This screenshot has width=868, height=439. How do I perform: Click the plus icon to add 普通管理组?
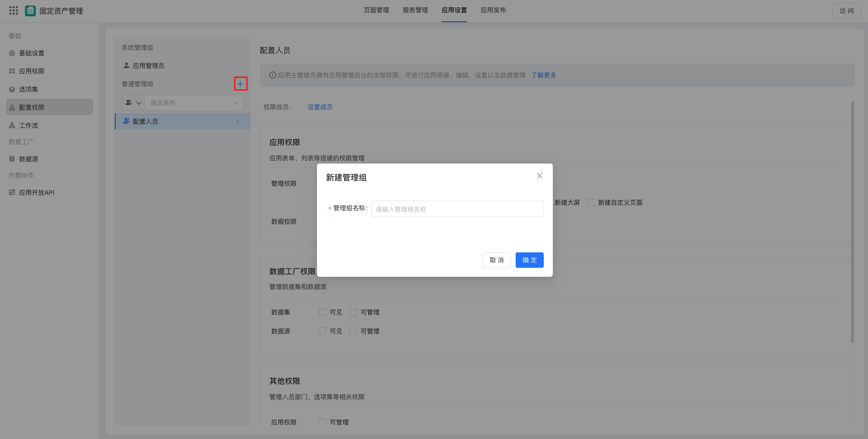tap(240, 84)
